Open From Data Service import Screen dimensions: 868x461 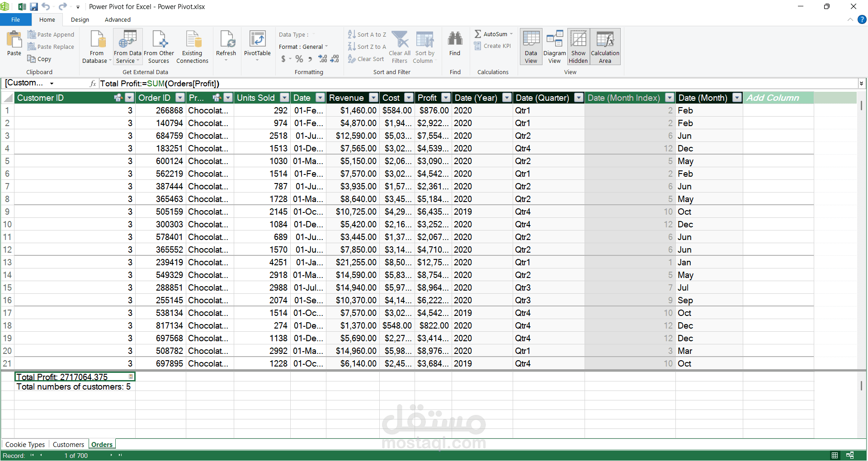coord(127,47)
